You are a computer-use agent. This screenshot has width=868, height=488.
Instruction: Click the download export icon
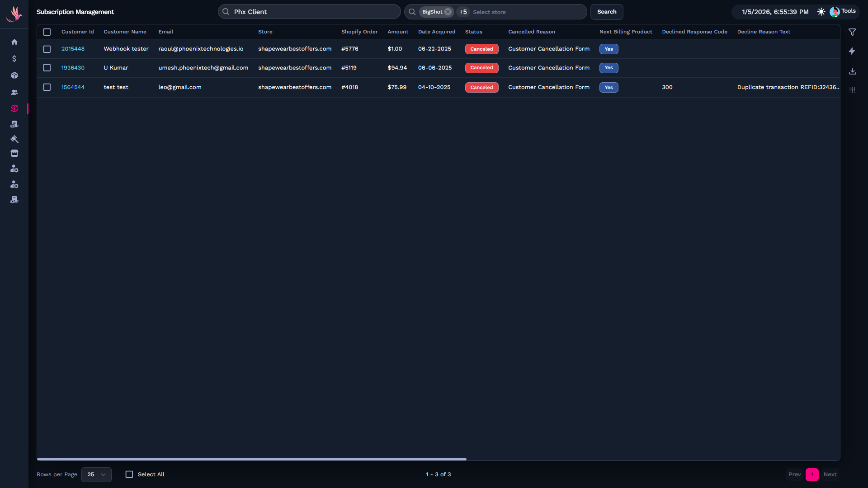[x=852, y=71]
